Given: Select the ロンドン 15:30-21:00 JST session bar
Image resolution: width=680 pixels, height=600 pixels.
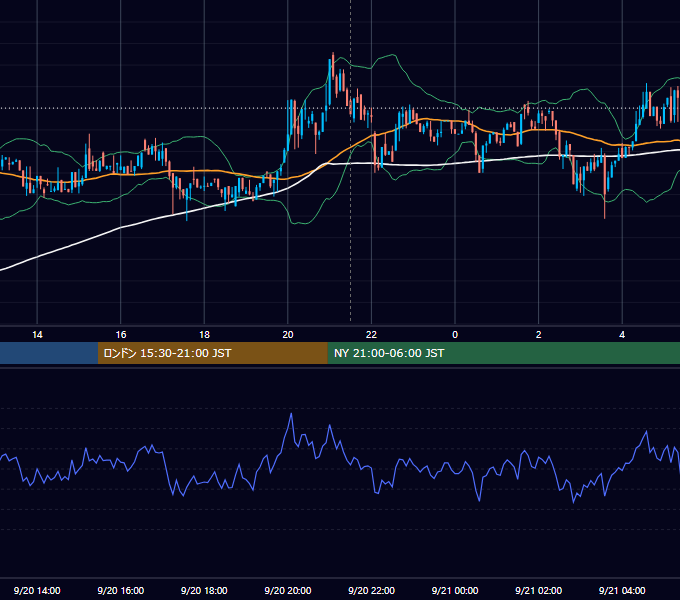Looking at the screenshot, I should point(212,353).
